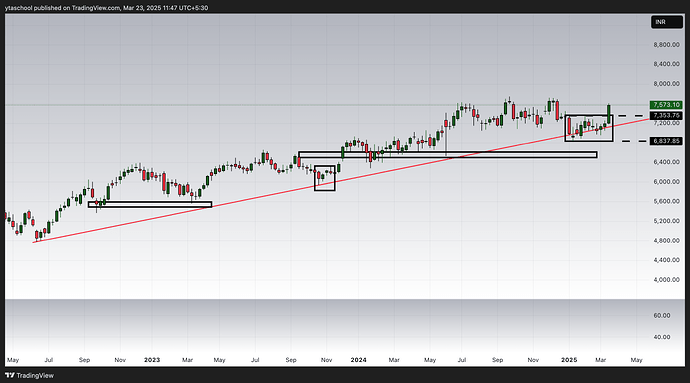Click the 4,400.00 price axis label
The width and height of the screenshot is (690, 383).
[666, 260]
